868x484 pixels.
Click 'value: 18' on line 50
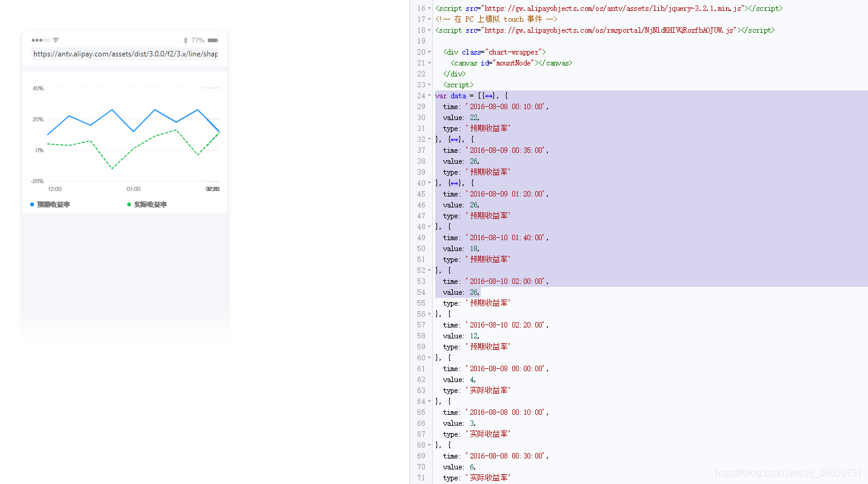pos(461,249)
